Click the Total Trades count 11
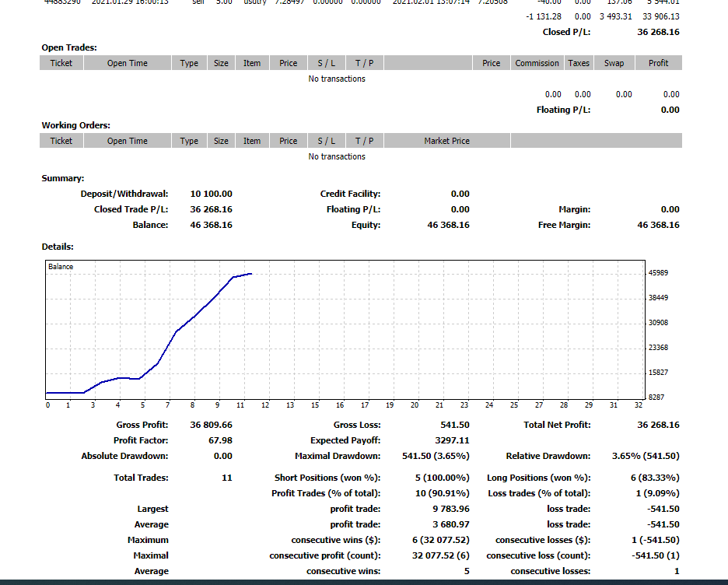This screenshot has width=728, height=585. coord(226,478)
